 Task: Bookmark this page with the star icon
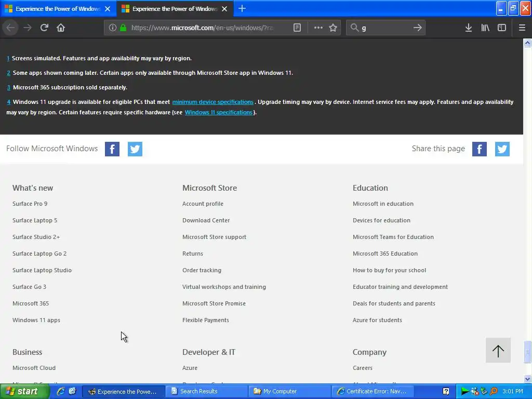[x=333, y=28]
